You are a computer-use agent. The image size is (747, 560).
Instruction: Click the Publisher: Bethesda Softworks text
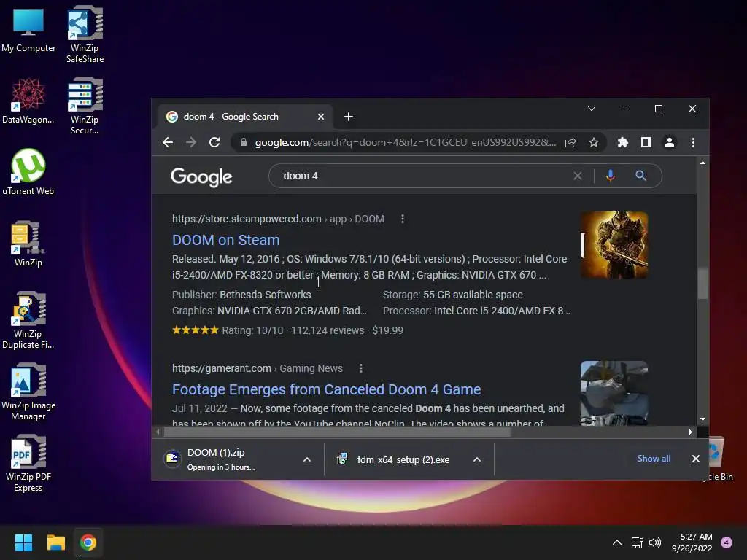pyautogui.click(x=241, y=295)
